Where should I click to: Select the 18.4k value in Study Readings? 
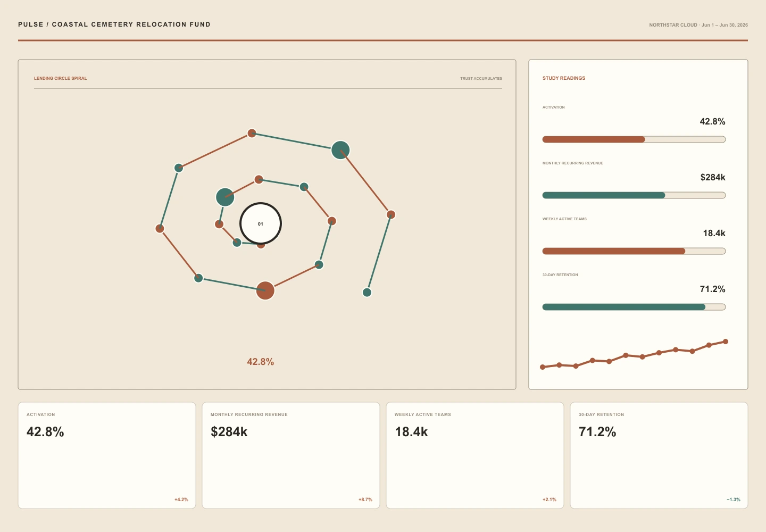pos(714,233)
